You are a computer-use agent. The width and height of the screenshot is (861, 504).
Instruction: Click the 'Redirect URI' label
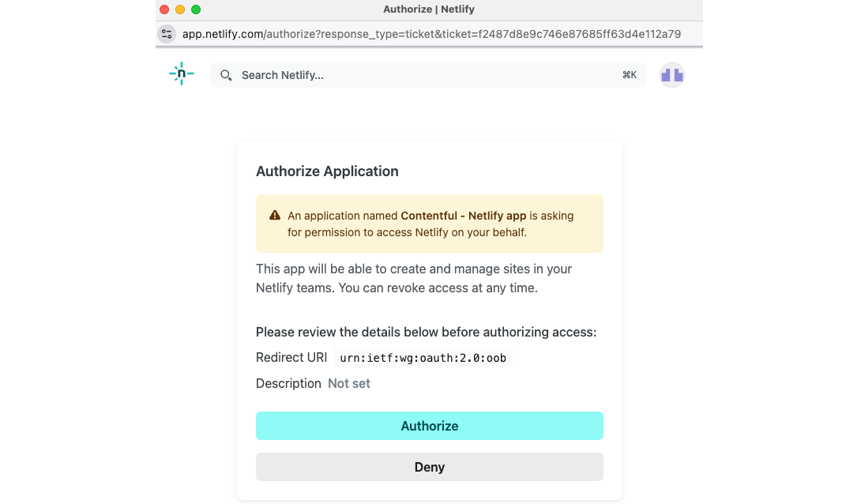[291, 357]
